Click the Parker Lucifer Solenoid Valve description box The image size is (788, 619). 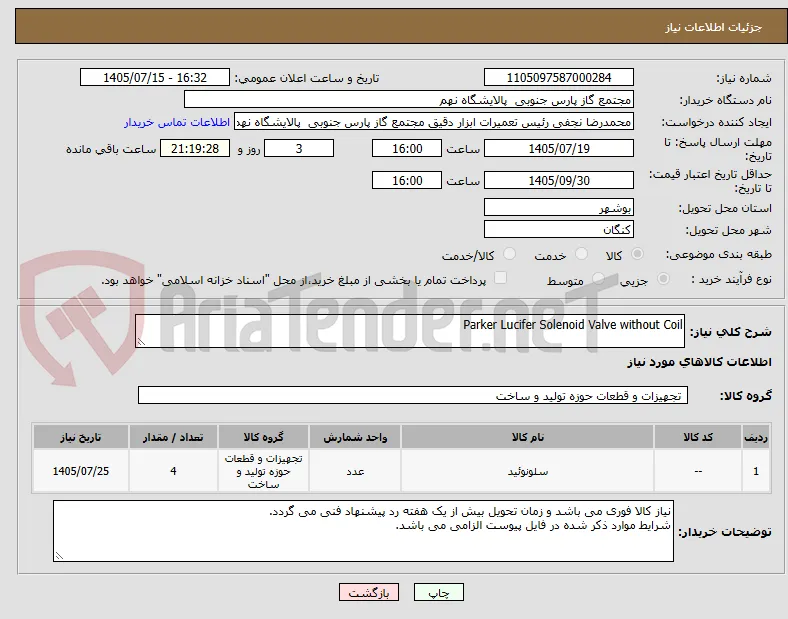[x=410, y=331]
